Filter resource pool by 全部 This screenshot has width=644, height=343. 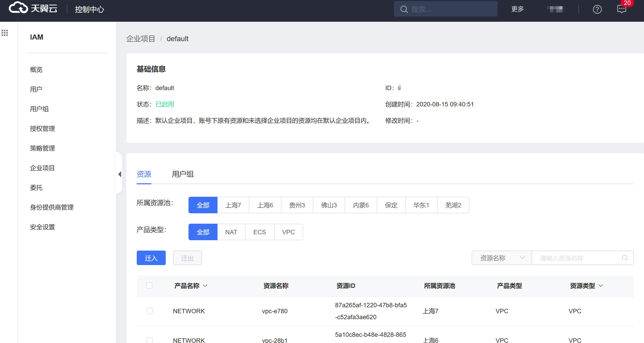pos(203,205)
